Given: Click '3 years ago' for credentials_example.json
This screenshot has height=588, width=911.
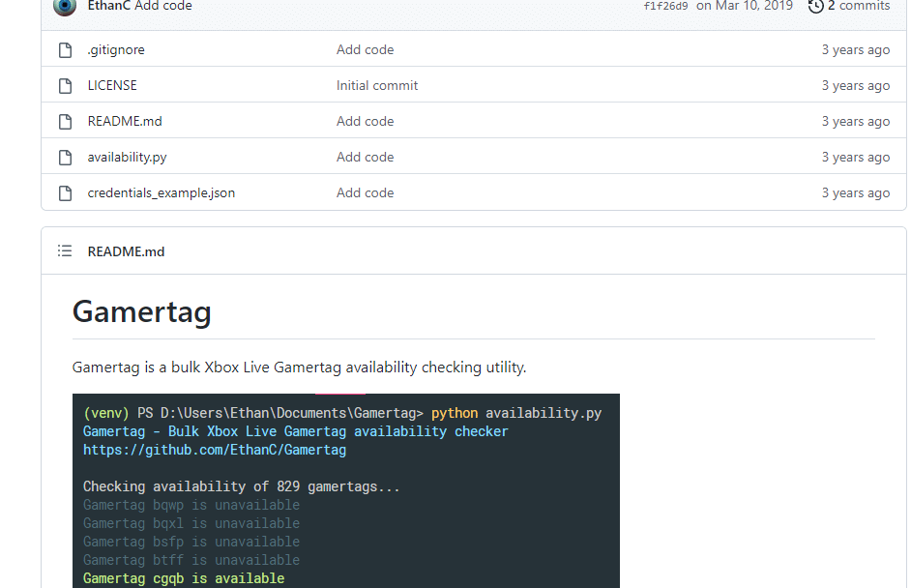Looking at the screenshot, I should coord(855,192).
